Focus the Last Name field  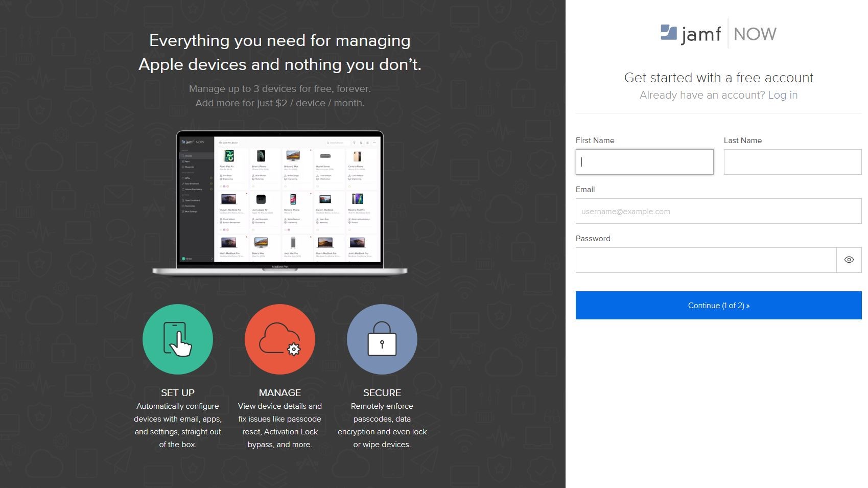pyautogui.click(x=792, y=162)
